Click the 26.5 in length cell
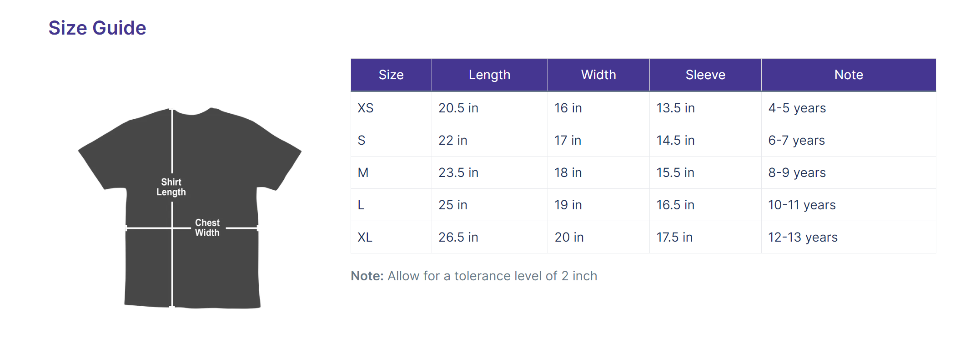 coord(490,237)
